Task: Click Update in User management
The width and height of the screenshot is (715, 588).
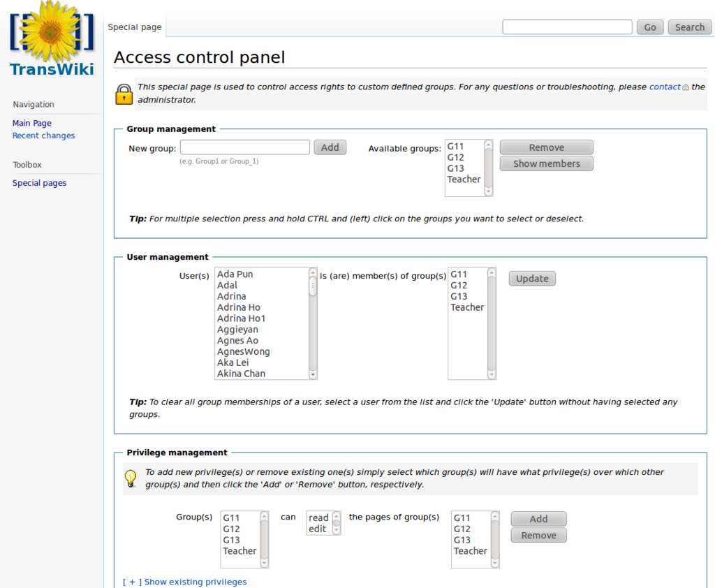Action: point(532,279)
